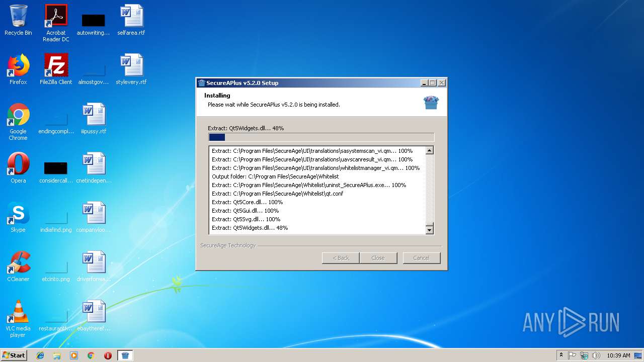This screenshot has width=644, height=362.
Task: Switch to SecureAPlus setup taskbar button
Action: point(125,355)
